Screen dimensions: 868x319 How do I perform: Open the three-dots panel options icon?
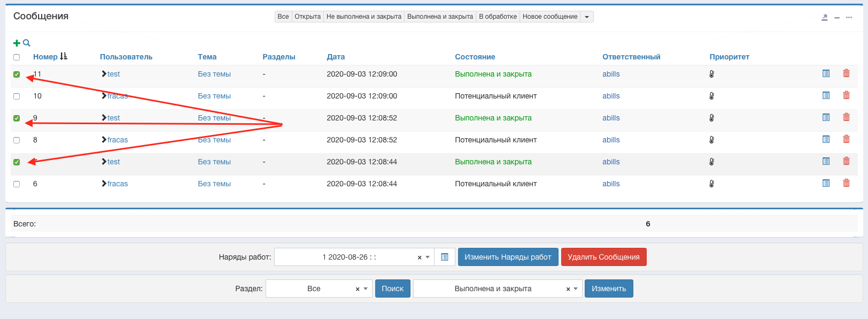(x=849, y=18)
